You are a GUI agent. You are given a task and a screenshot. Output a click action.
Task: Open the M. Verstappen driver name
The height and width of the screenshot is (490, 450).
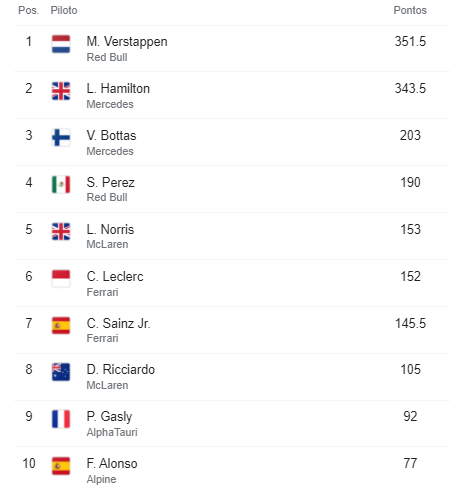[x=127, y=42]
